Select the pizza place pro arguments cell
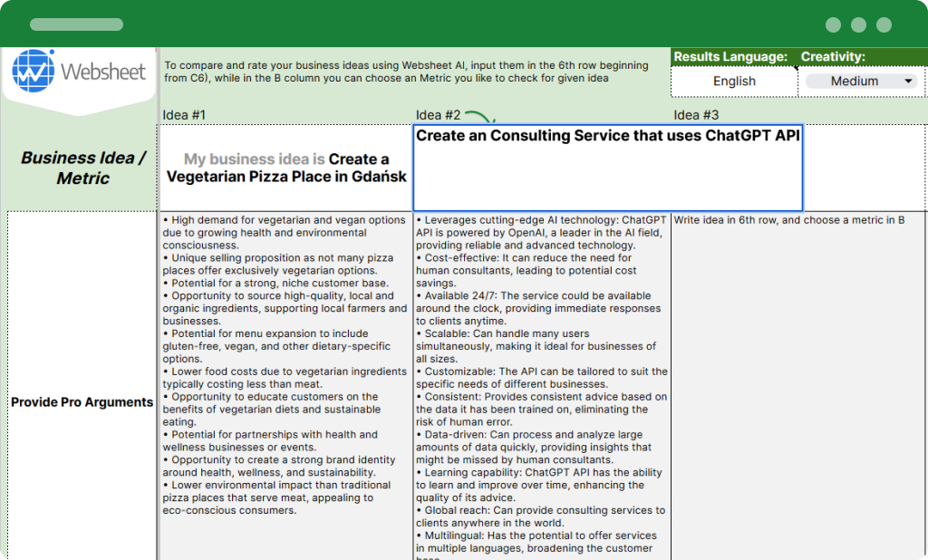 [285, 386]
